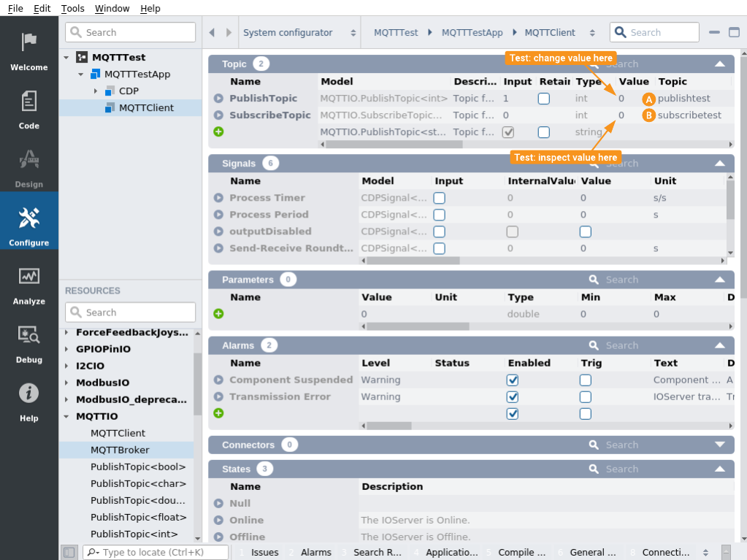Disable the Component Suspended alarm Enabled checkbox
The height and width of the screenshot is (560, 747).
coord(513,380)
